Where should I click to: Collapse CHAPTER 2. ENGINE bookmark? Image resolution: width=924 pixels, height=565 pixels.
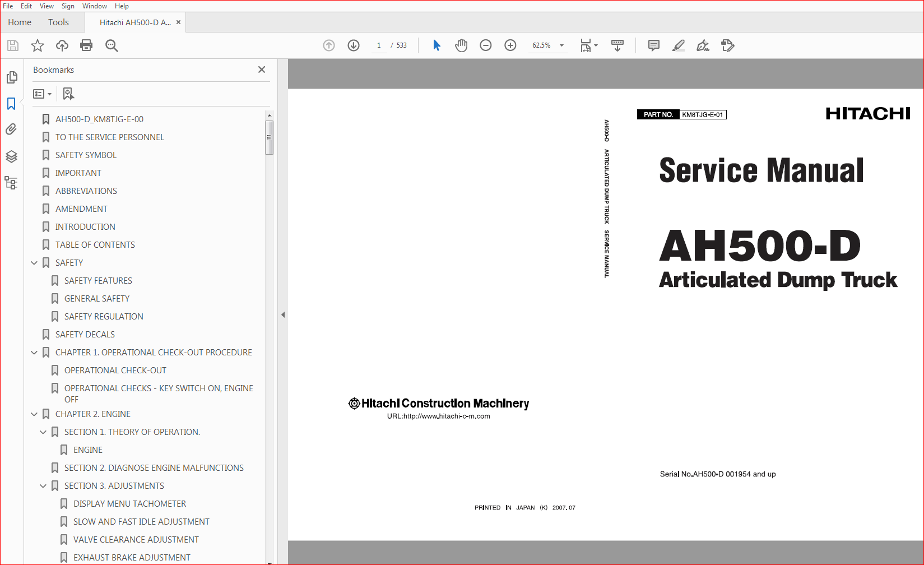(34, 414)
